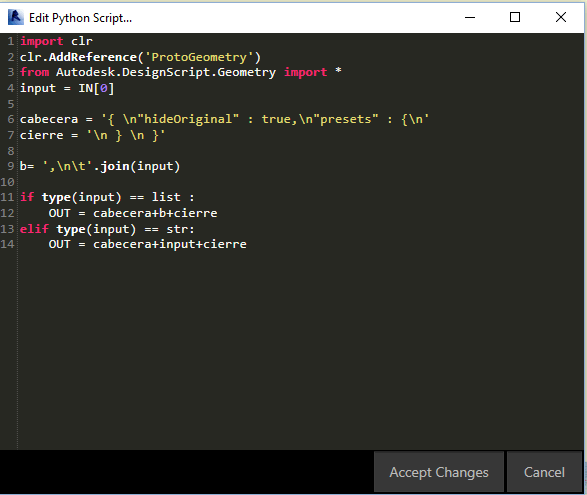Click line number 8 in gutter
The image size is (587, 495).
(11, 151)
